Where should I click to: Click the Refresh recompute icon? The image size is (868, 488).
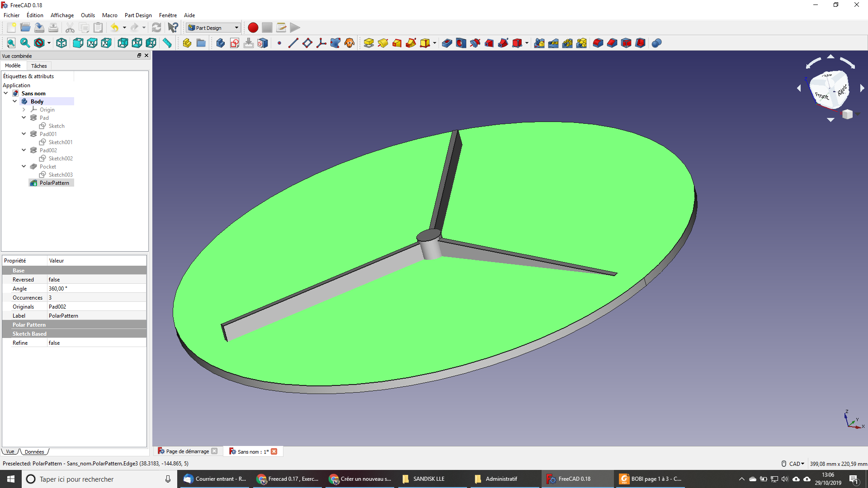coord(156,28)
